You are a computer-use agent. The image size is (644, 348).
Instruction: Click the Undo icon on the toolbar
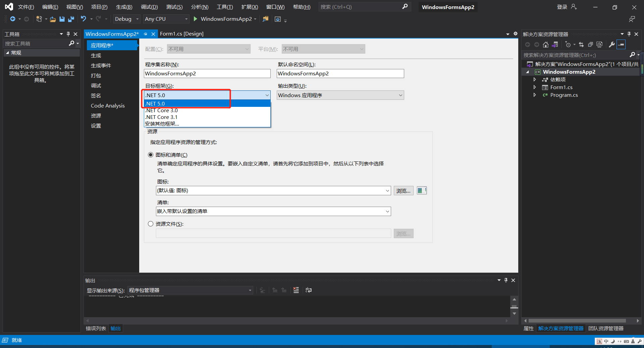click(84, 19)
